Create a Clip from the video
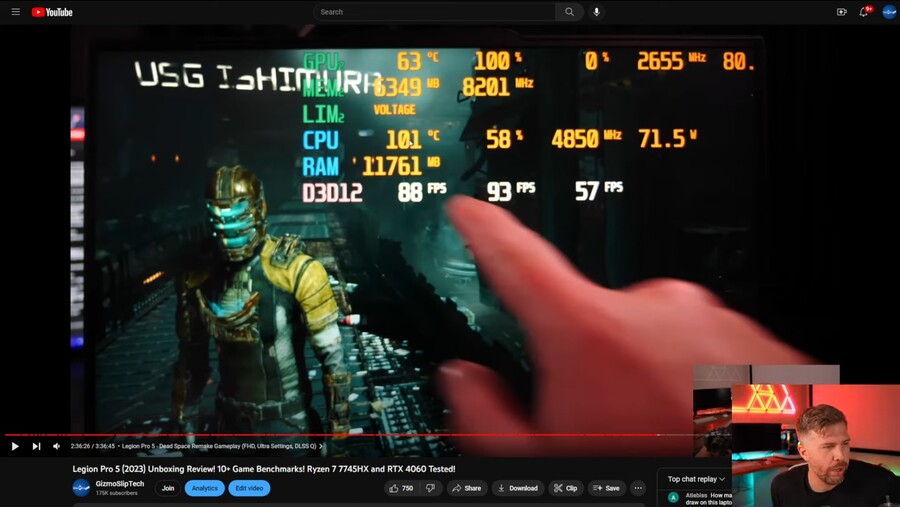 566,488
